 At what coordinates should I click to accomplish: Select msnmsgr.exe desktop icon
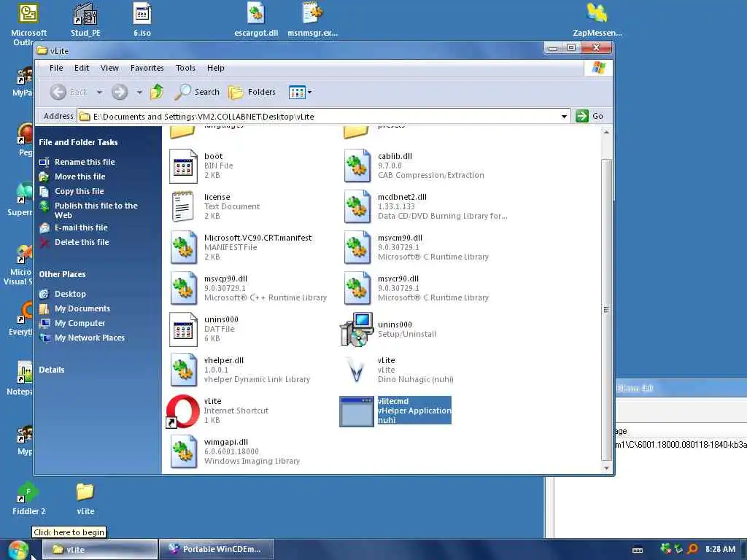coord(313,20)
